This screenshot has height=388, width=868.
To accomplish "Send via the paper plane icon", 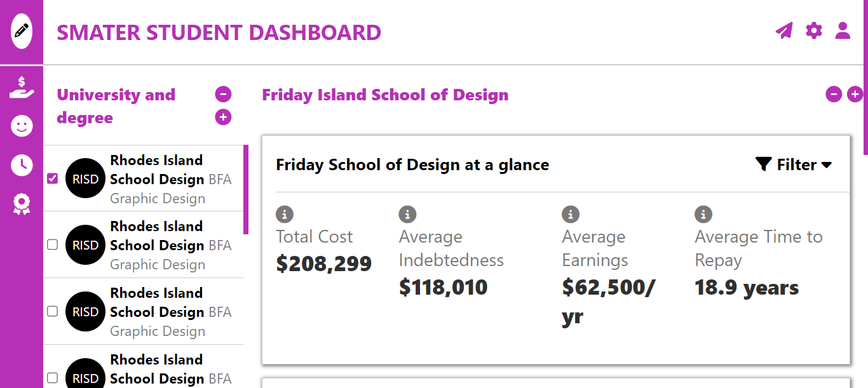I will tap(784, 30).
